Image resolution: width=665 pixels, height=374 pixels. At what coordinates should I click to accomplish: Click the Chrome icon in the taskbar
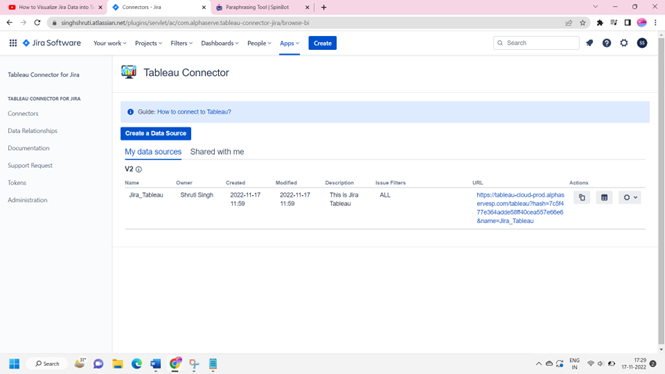click(x=175, y=363)
